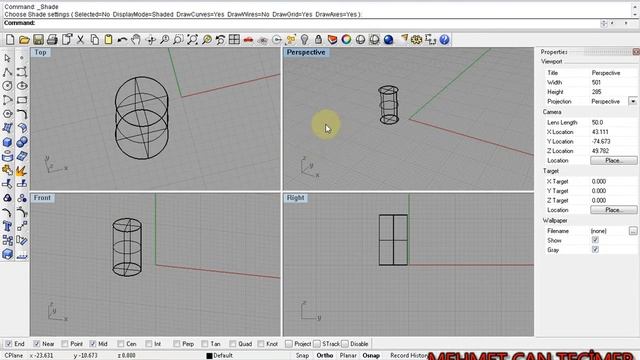Select the pointer tool in left toolbar
The height and width of the screenshot is (360, 640).
coord(7,58)
